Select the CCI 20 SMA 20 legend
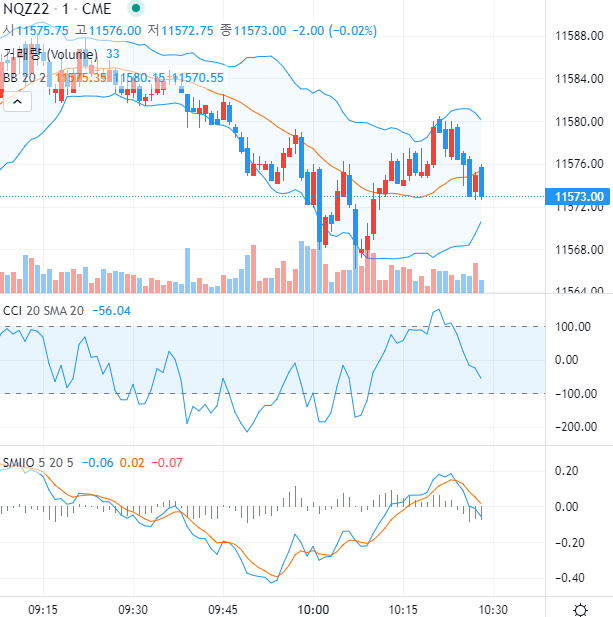613x617 pixels. 43,311
